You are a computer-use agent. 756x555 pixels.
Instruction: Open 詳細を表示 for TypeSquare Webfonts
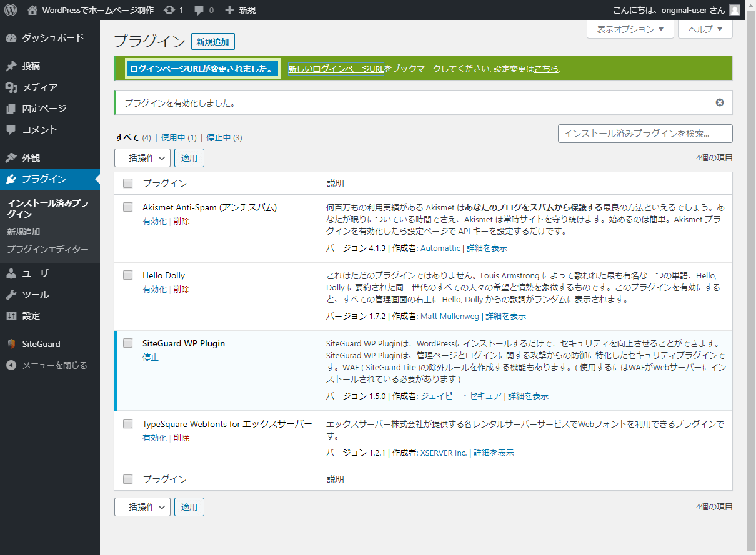click(x=494, y=453)
